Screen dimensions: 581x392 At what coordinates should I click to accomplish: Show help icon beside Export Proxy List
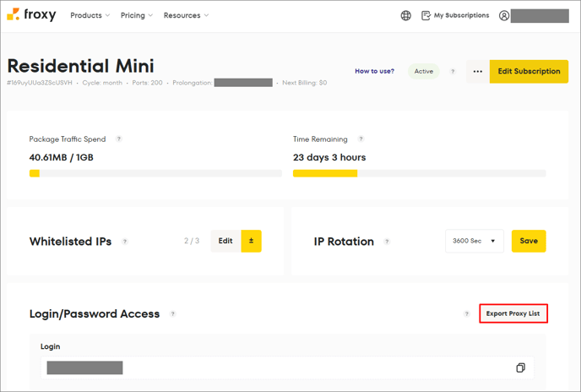click(466, 313)
